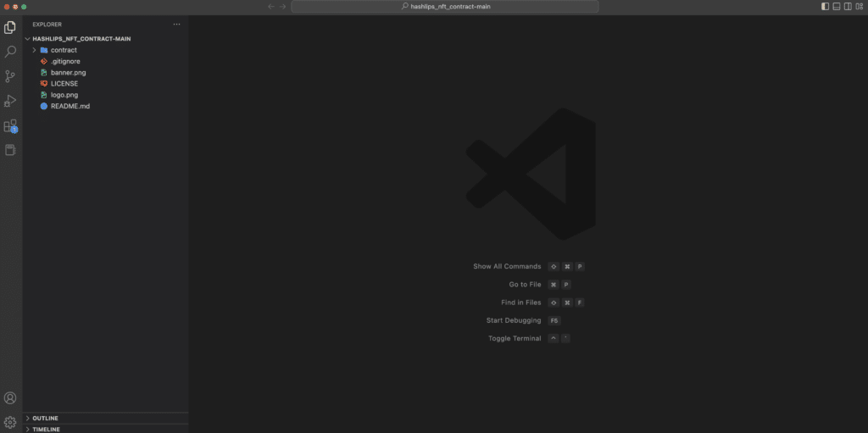Click the hashlips_nft_contract-main command center search box
The image size is (868, 433).
click(444, 7)
